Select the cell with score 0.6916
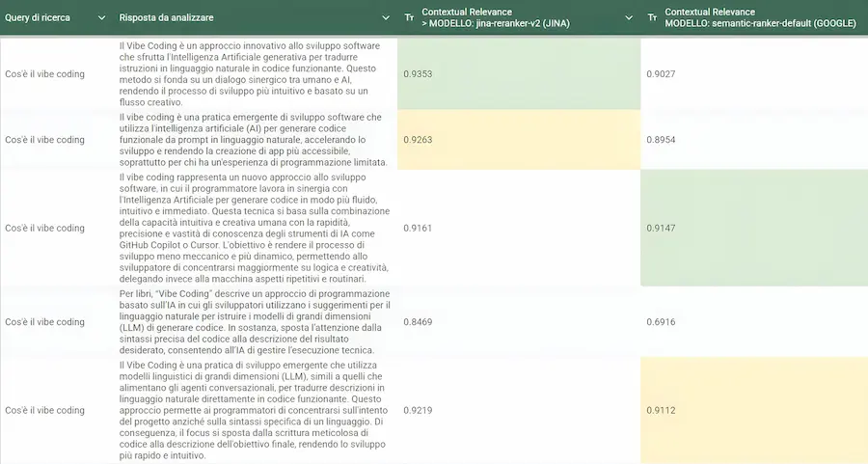868x464 pixels. pos(754,321)
